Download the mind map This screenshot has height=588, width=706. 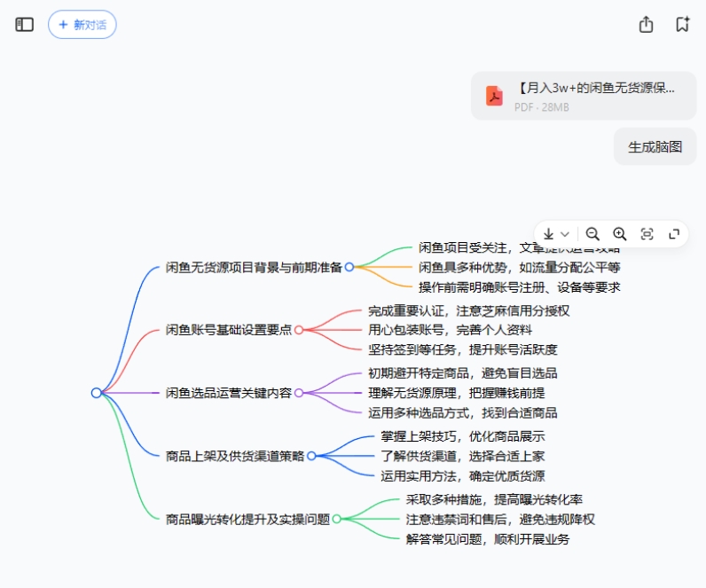point(548,234)
